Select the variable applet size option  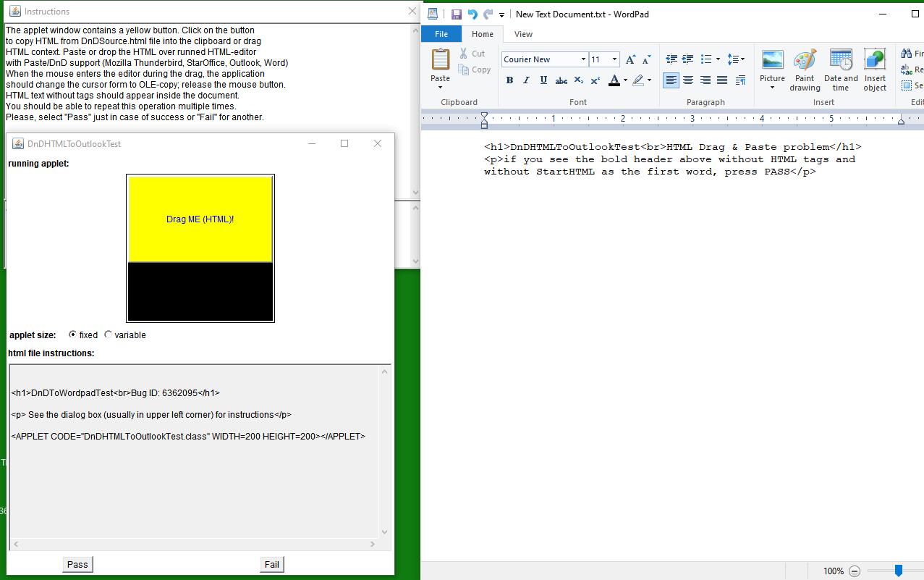[109, 335]
